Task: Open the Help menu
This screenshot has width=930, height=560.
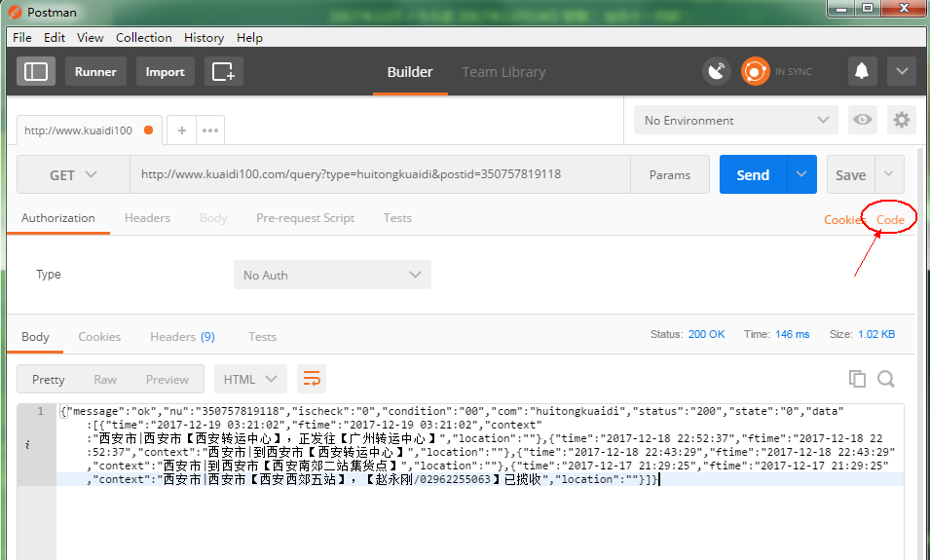Action: tap(249, 37)
